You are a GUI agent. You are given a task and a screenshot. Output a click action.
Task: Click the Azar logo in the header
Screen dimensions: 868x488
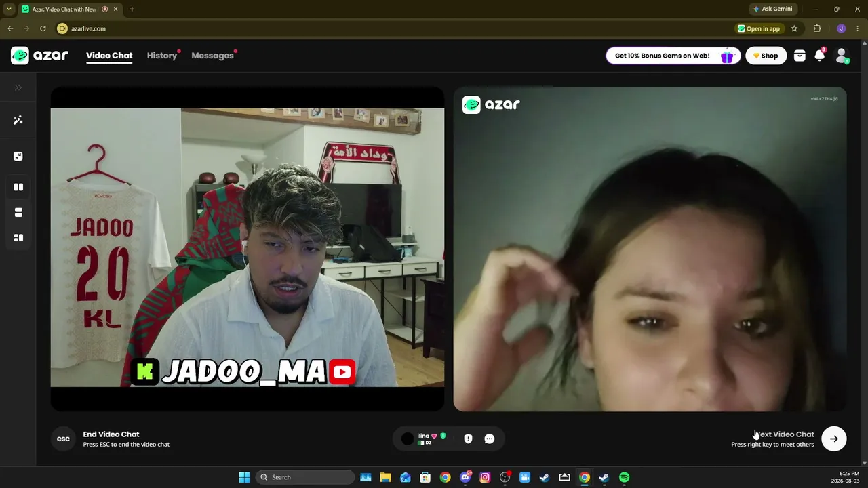coord(39,56)
